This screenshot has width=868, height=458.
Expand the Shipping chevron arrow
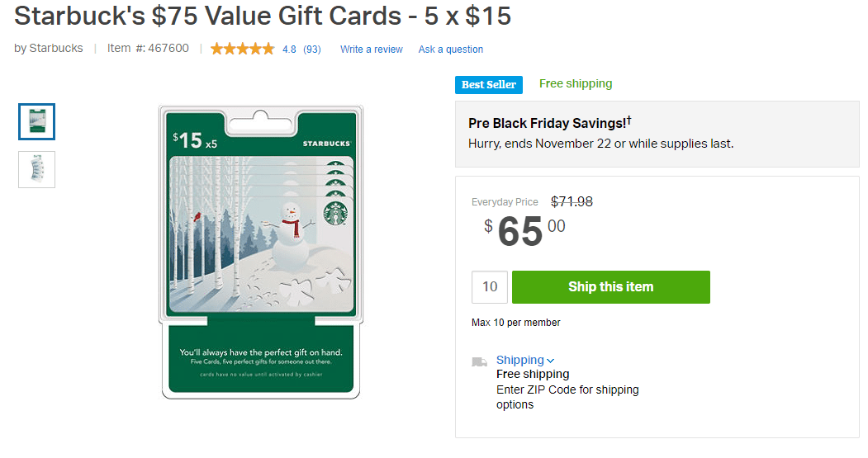(550, 361)
